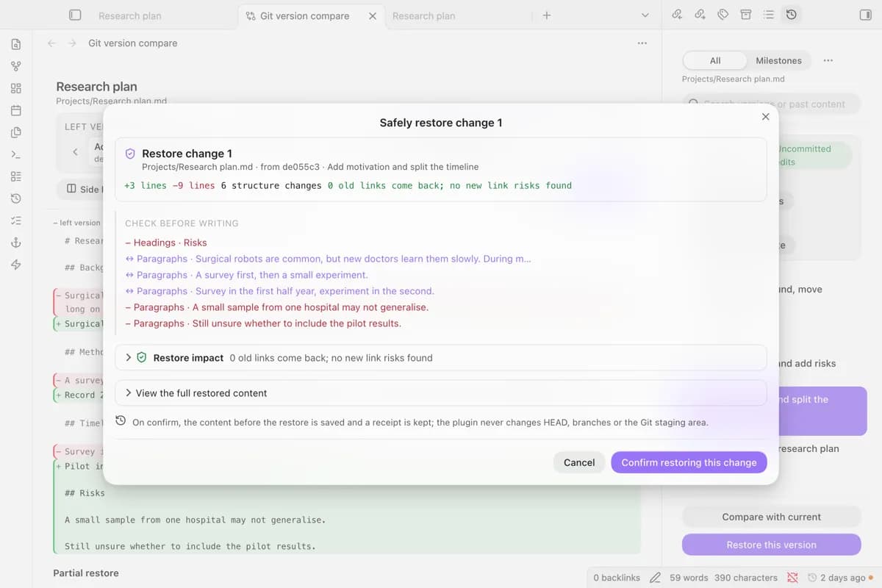The width and height of the screenshot is (882, 588).
Task: Open the command palette terminal icon
Action: point(16,154)
